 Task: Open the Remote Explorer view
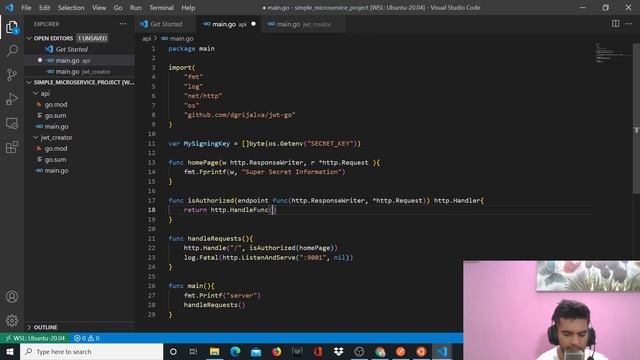[x=12, y=123]
